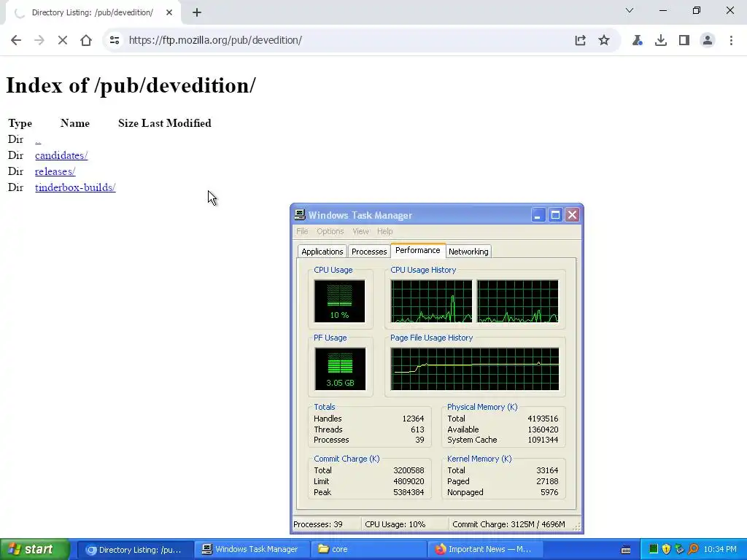Open the releases/ directory link
The height and width of the screenshot is (560, 747).
(55, 171)
